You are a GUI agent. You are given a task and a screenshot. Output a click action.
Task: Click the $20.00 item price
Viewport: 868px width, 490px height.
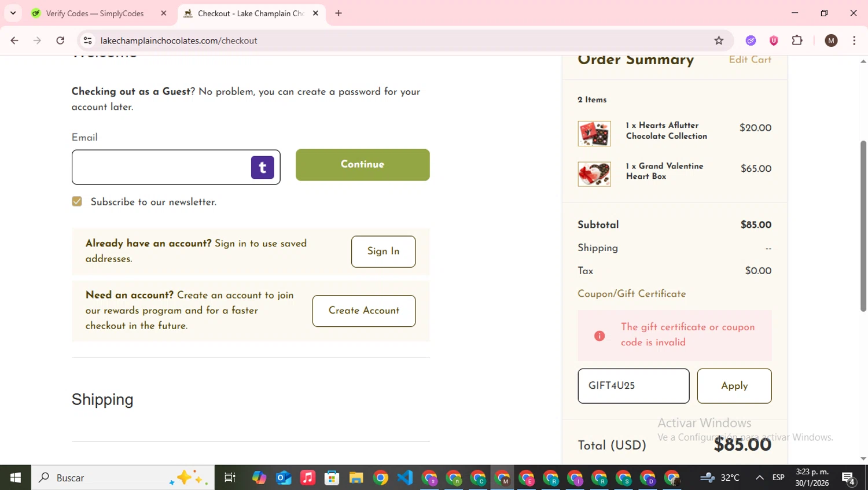[x=755, y=128]
